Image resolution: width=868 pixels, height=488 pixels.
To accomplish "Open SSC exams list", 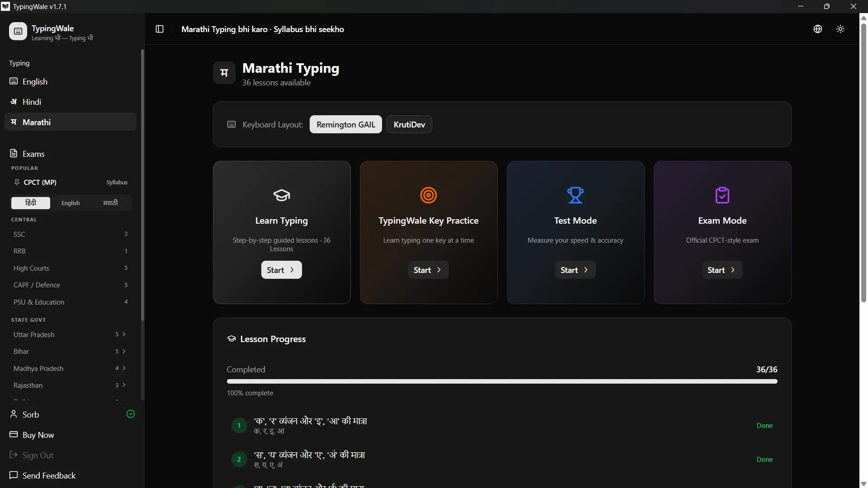I will click(71, 234).
